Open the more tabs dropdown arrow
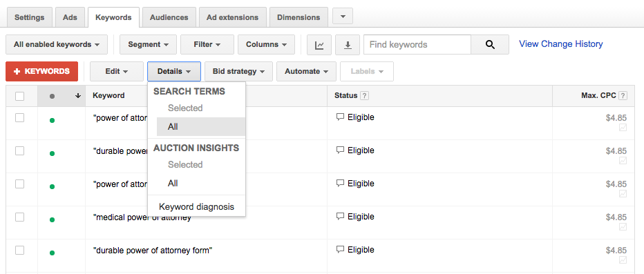Screen dimensions: 644x274 (343, 17)
